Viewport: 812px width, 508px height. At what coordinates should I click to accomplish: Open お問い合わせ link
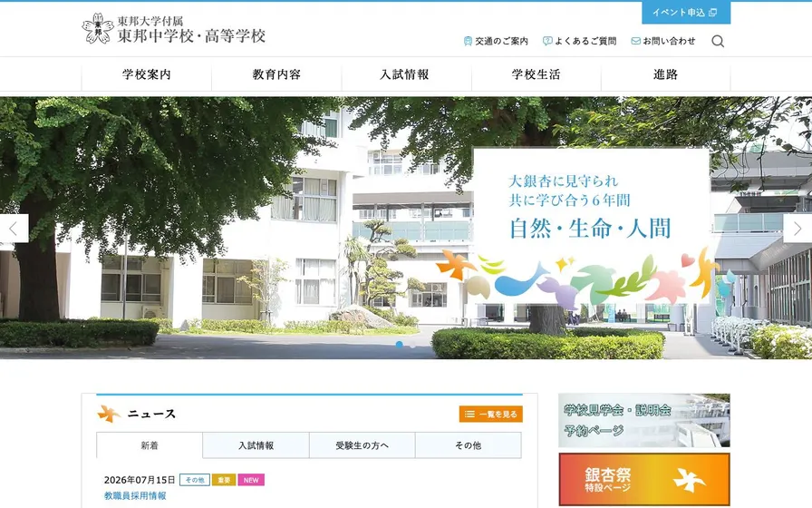[663, 41]
